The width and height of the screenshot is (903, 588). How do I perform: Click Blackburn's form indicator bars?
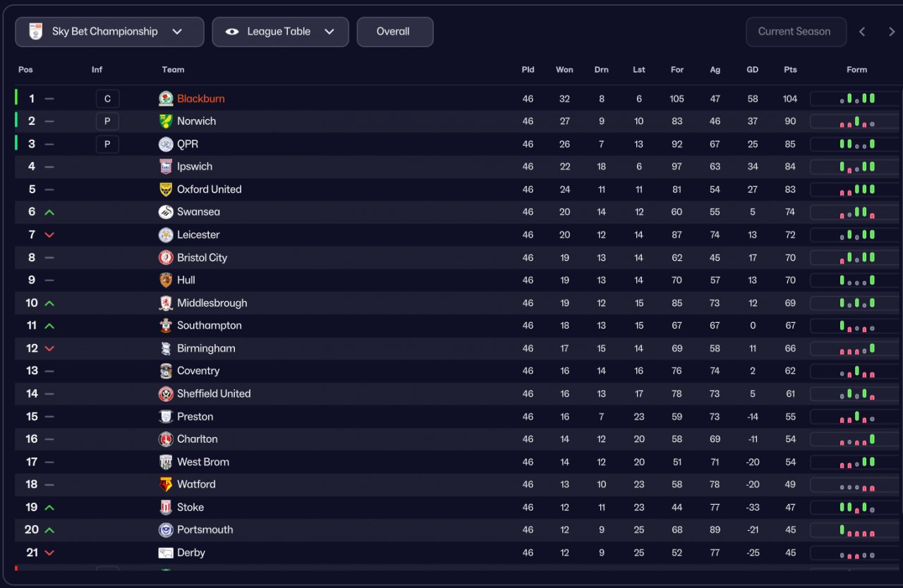[856, 99]
